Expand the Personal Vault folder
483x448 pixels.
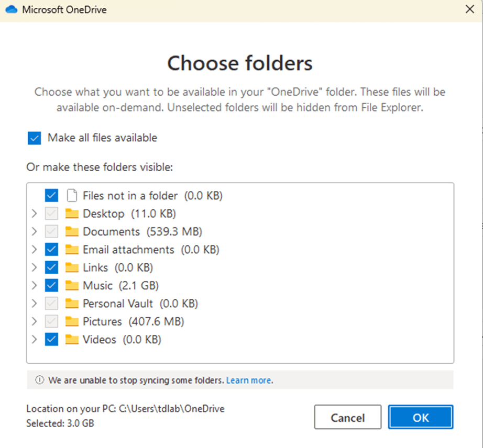(34, 304)
